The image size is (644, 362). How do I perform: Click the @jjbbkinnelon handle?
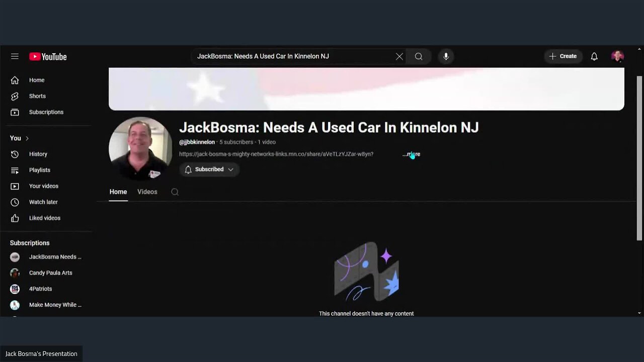[197, 142]
